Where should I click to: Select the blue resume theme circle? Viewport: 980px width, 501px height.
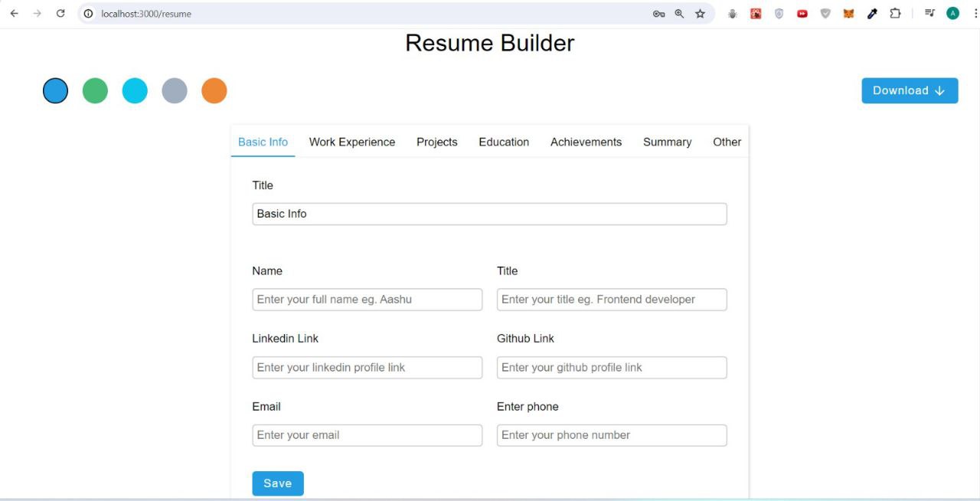[54, 90]
